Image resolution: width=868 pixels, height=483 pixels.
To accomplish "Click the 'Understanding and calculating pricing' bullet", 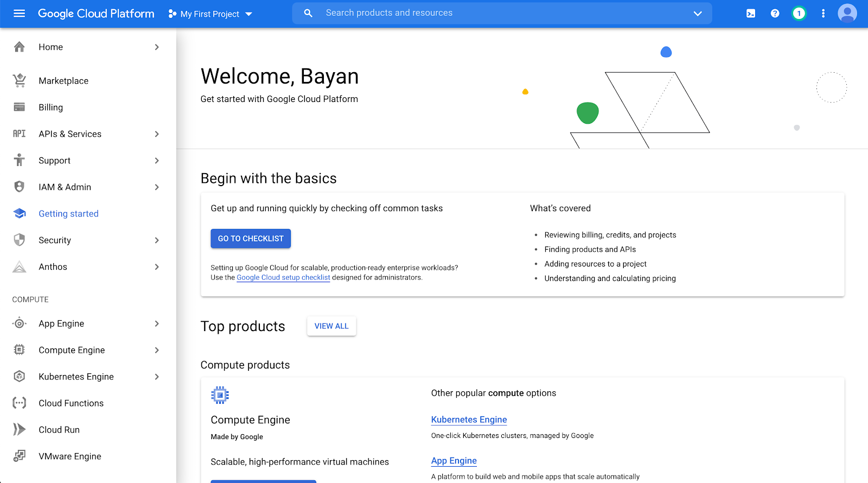I will pyautogui.click(x=610, y=278).
